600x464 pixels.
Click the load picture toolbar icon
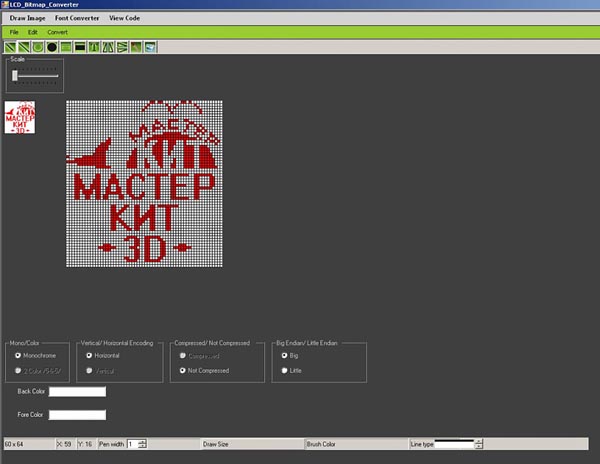click(x=150, y=47)
